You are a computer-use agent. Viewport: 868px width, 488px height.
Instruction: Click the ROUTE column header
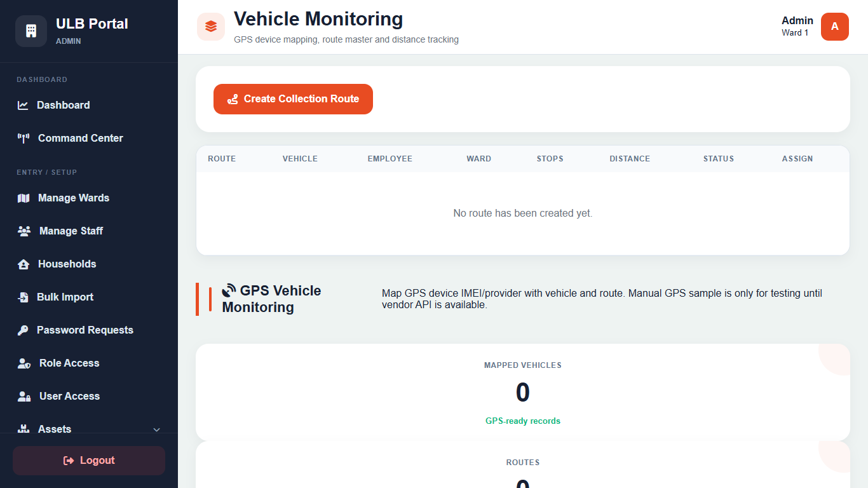point(222,159)
